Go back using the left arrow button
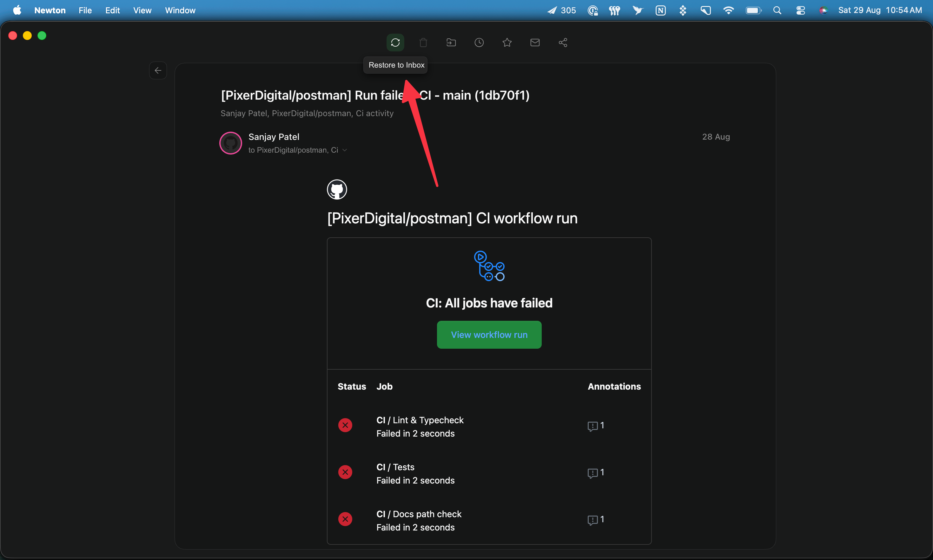The image size is (933, 560). click(x=158, y=70)
